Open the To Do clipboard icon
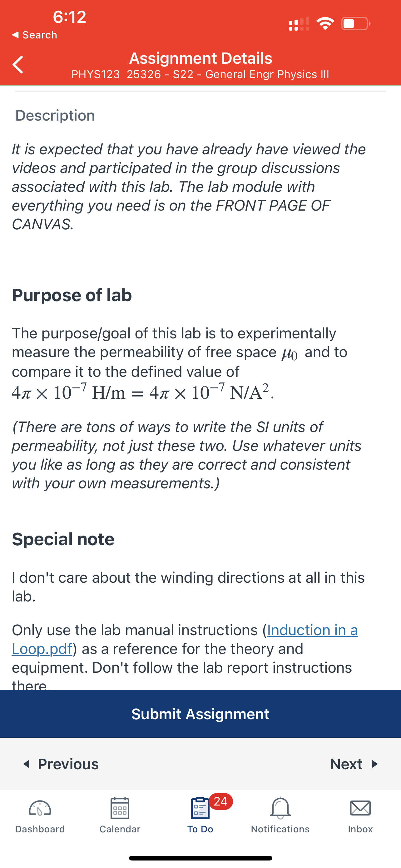Image resolution: width=401 pixels, height=868 pixels. tap(200, 808)
